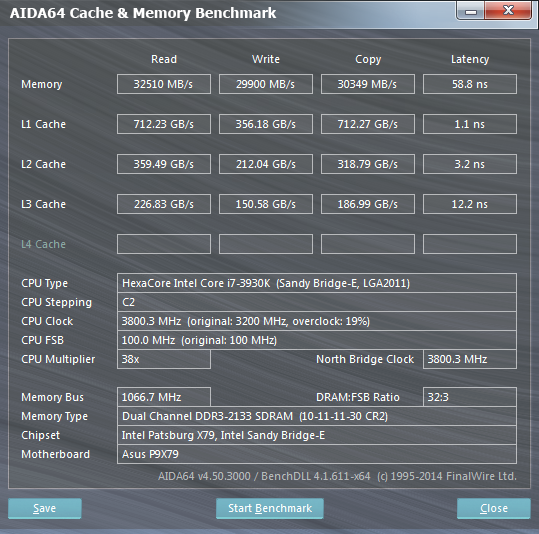This screenshot has height=534, width=539.
Task: Select the CPU Type information field
Action: 317,283
